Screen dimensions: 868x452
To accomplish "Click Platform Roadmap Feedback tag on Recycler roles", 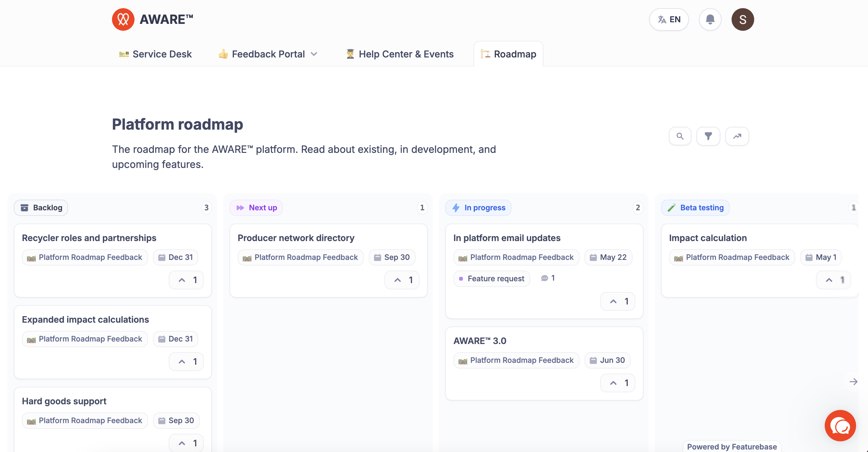I will click(x=85, y=257).
